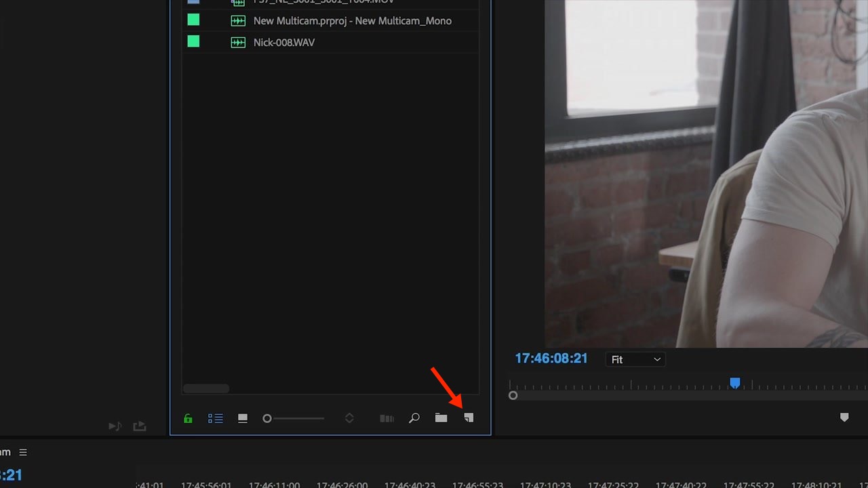868x488 pixels.
Task: Switch Project panel to Icon View
Action: coord(242,418)
